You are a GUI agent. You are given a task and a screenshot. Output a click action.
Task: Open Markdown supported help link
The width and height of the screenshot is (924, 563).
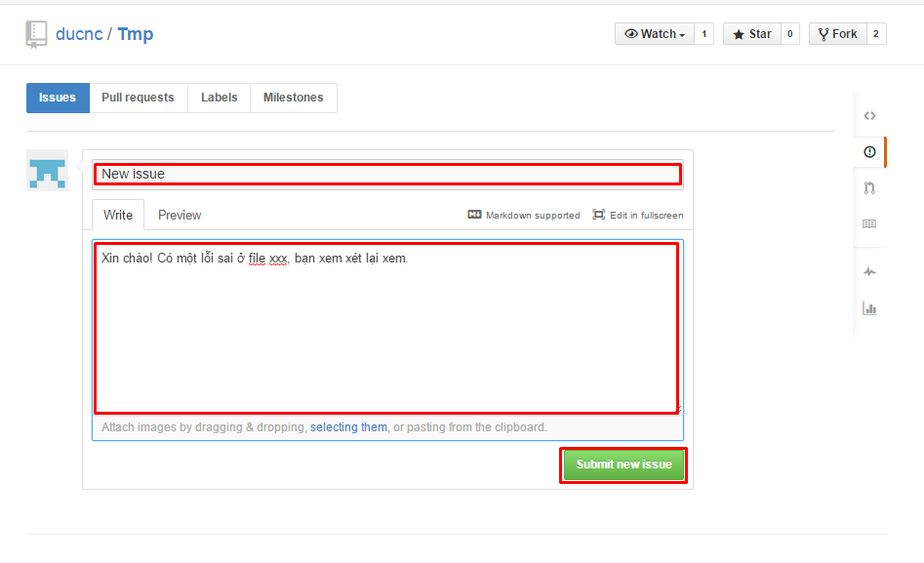[524, 216]
